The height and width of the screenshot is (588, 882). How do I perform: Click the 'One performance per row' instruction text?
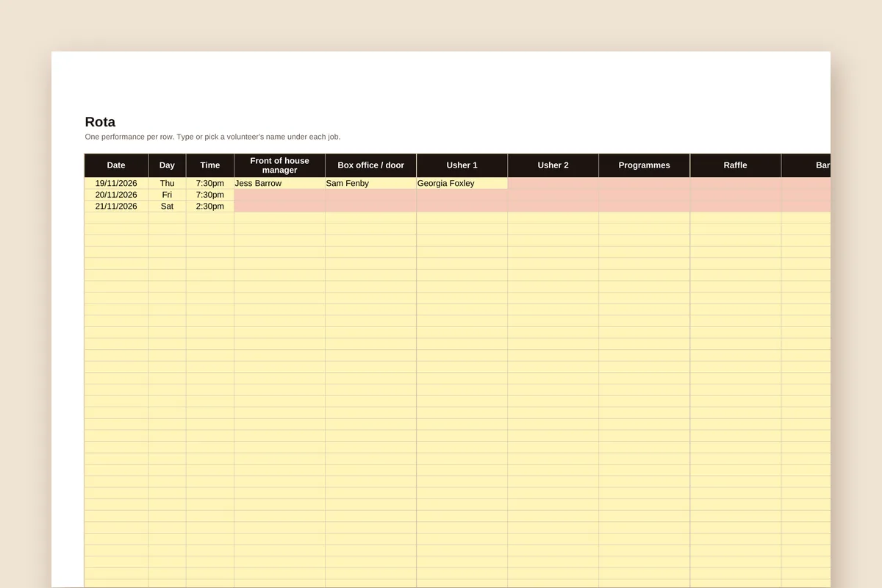[212, 137]
